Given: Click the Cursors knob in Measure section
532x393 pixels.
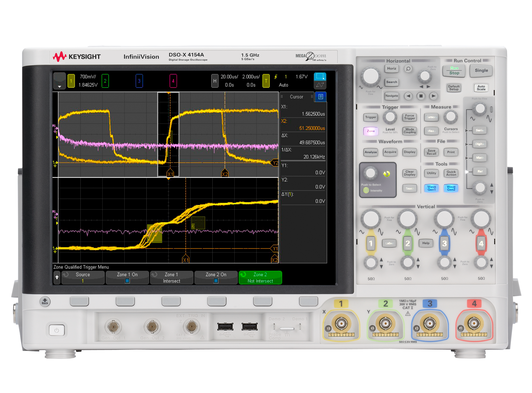Looking at the screenshot, I should tap(451, 117).
